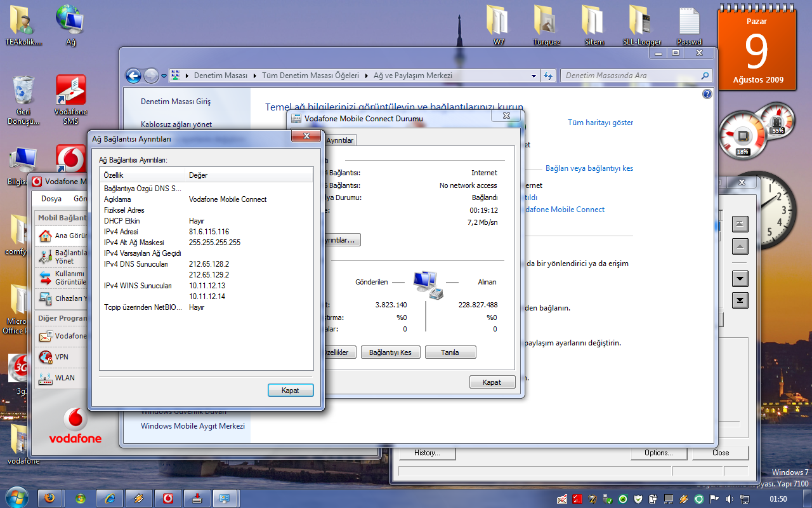Click Kapat in the Ağ Bağlantısı Ayrıntıları dialog
The width and height of the screenshot is (812, 508).
(x=291, y=391)
